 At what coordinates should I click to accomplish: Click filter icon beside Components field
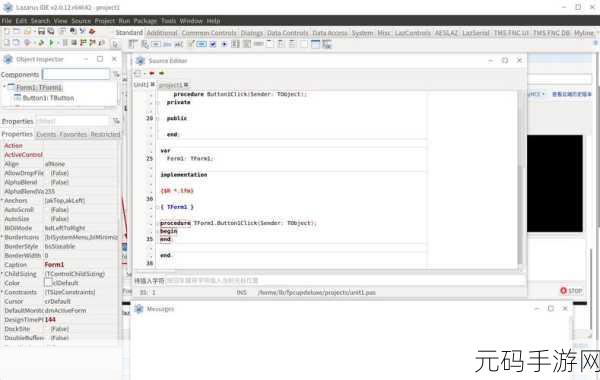click(116, 74)
